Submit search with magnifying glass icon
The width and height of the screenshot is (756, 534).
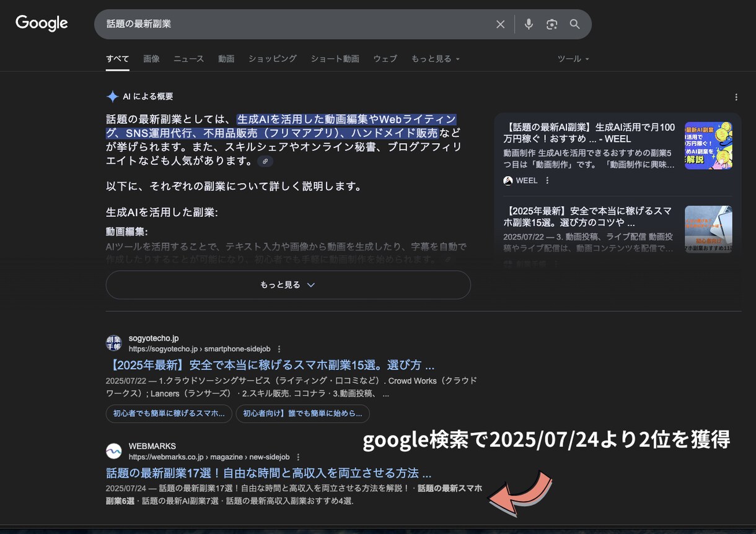pyautogui.click(x=574, y=24)
